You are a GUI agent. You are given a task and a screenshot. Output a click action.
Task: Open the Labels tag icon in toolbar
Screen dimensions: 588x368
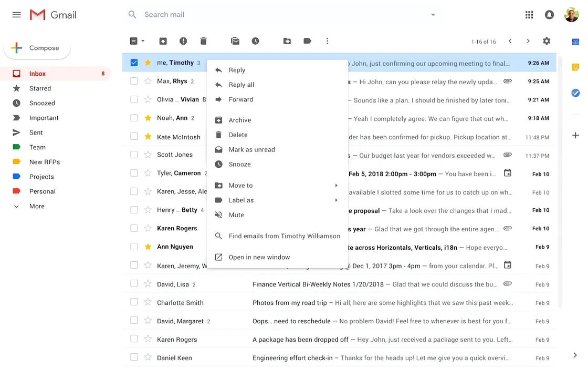(308, 41)
